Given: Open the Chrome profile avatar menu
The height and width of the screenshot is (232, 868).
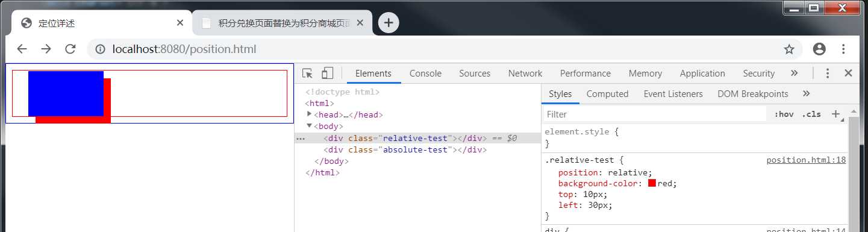Looking at the screenshot, I should 819,49.
